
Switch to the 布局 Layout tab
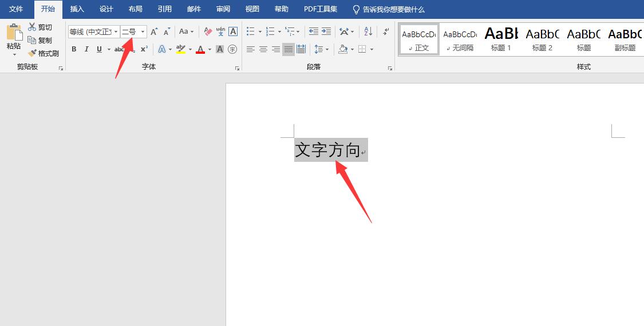pos(135,9)
